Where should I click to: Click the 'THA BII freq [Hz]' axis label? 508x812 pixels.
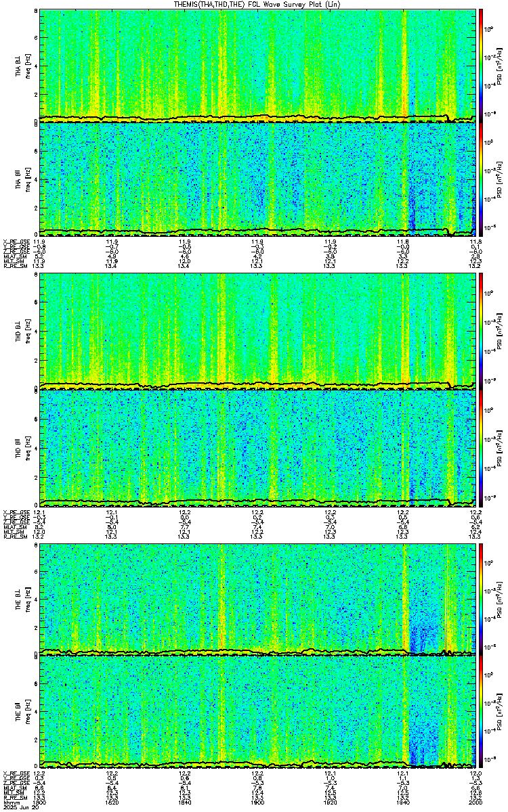[x=22, y=179]
